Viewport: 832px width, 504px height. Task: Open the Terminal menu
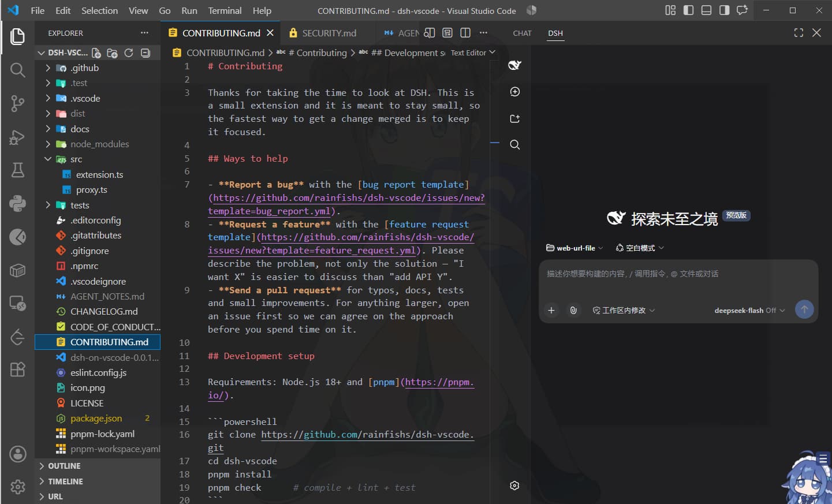coord(225,10)
